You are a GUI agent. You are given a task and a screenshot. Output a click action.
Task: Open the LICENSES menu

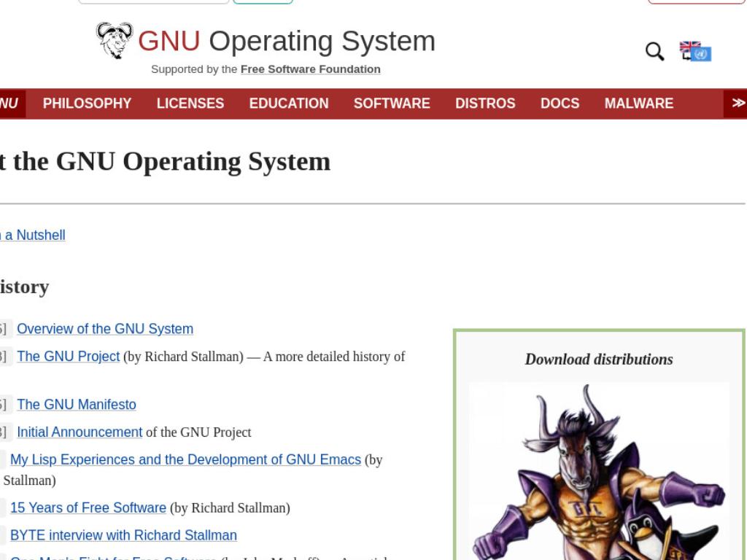[190, 104]
